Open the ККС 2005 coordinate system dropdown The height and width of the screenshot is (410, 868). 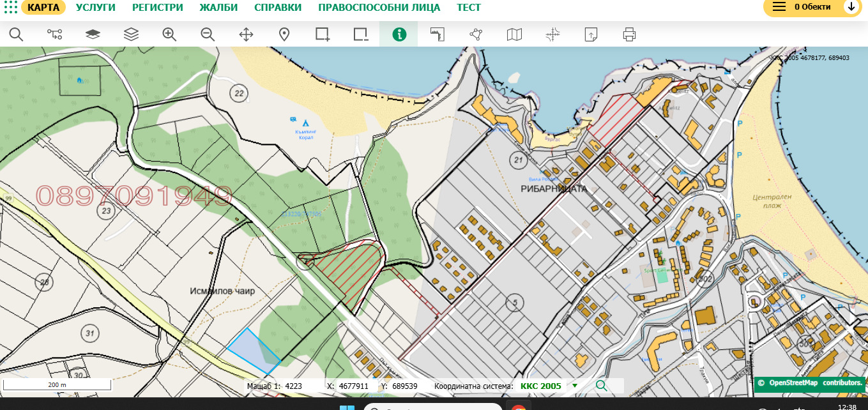coord(549,386)
